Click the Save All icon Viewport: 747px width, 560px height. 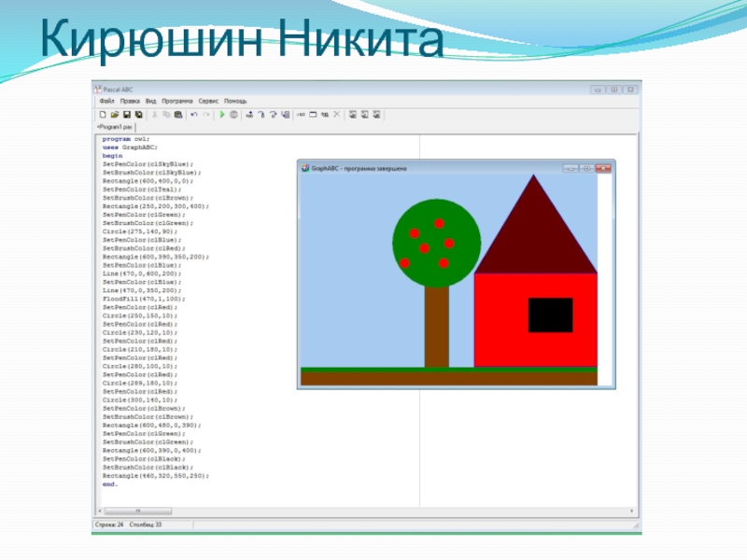(x=138, y=115)
